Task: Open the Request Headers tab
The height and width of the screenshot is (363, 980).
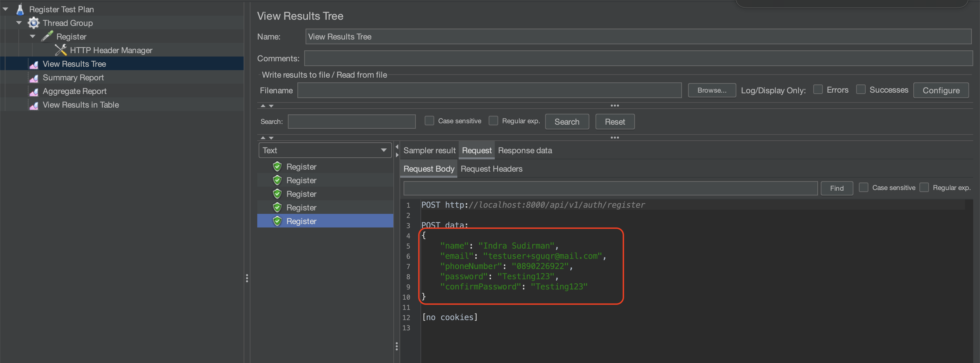Action: tap(491, 169)
